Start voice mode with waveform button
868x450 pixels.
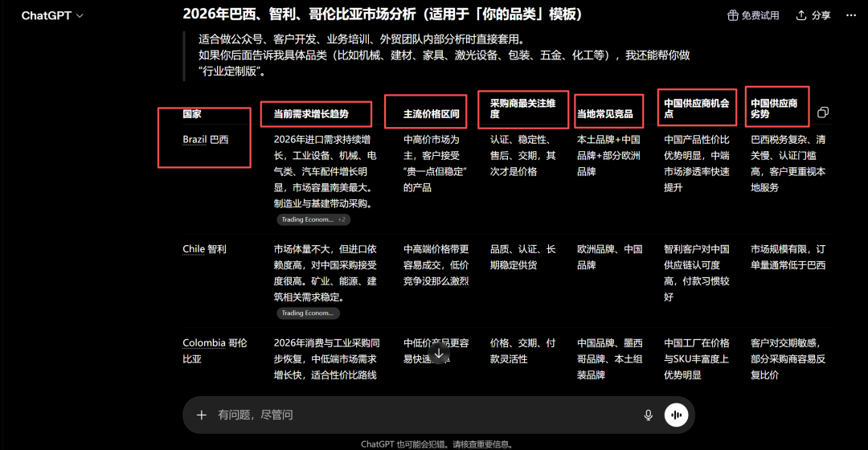(x=676, y=415)
